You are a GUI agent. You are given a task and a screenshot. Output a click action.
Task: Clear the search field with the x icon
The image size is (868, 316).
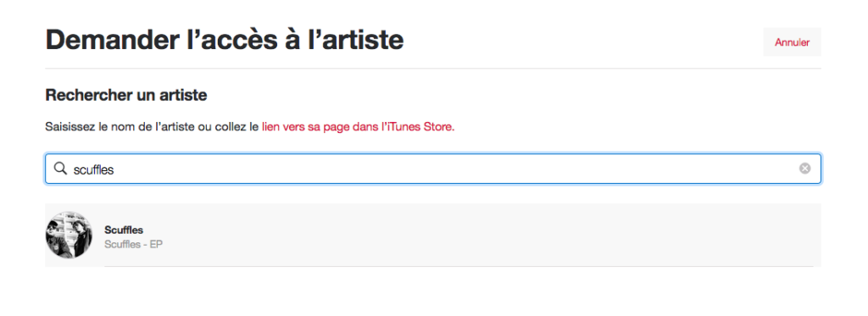pos(805,169)
